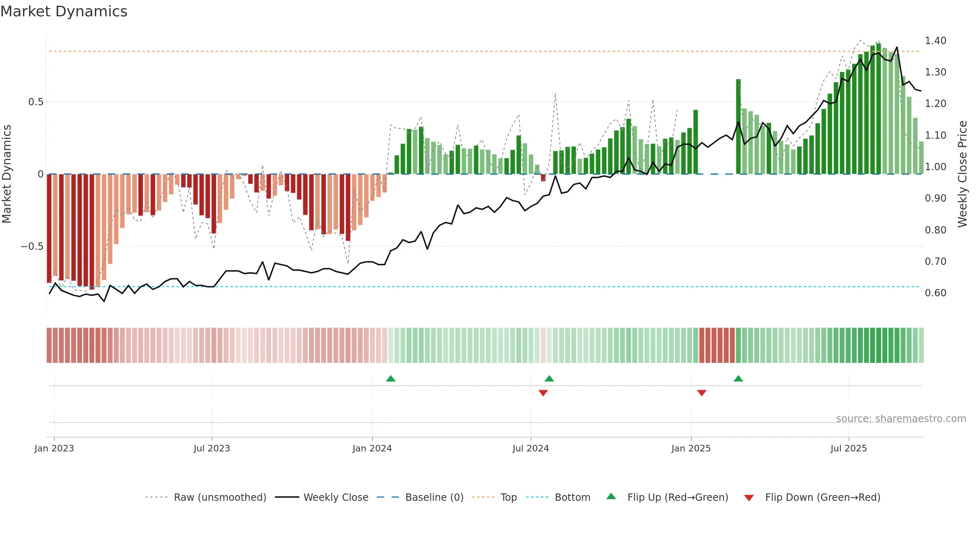Click the 1.30 price axis tick

935,72
